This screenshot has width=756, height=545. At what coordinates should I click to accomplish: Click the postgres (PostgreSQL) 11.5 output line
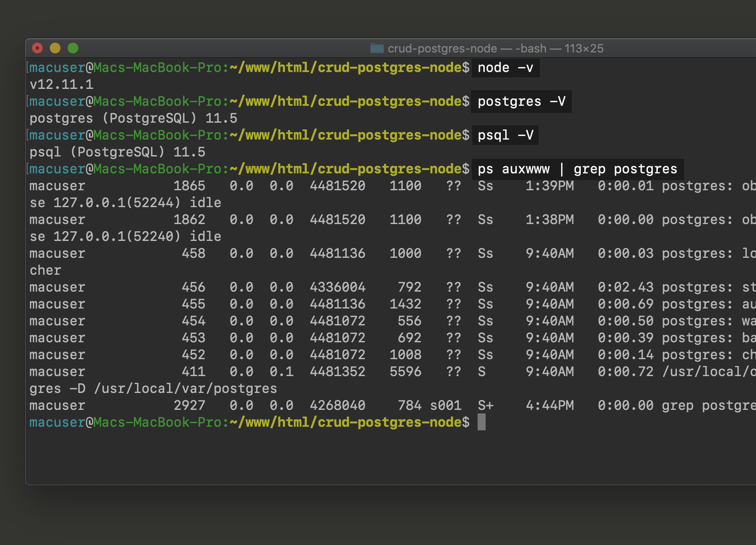click(133, 118)
